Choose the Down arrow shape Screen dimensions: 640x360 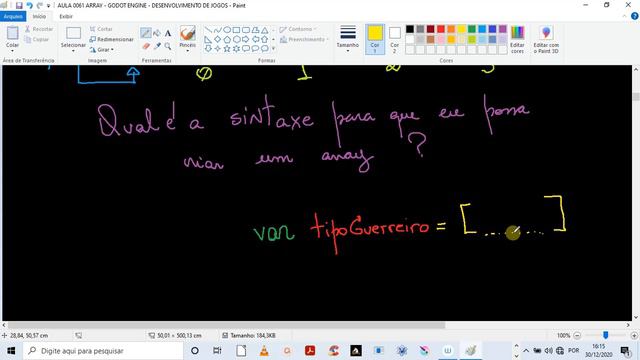(x=208, y=49)
